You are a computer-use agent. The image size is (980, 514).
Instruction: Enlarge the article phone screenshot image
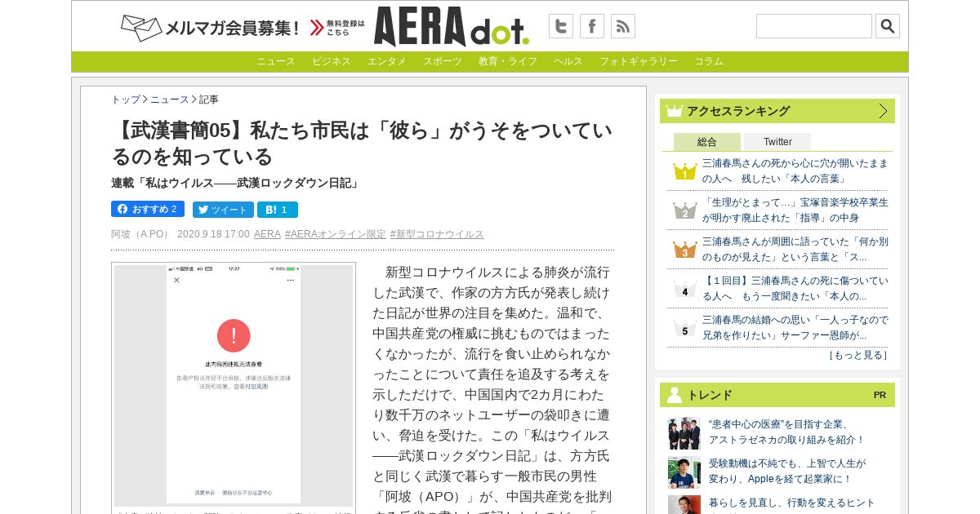point(234,385)
